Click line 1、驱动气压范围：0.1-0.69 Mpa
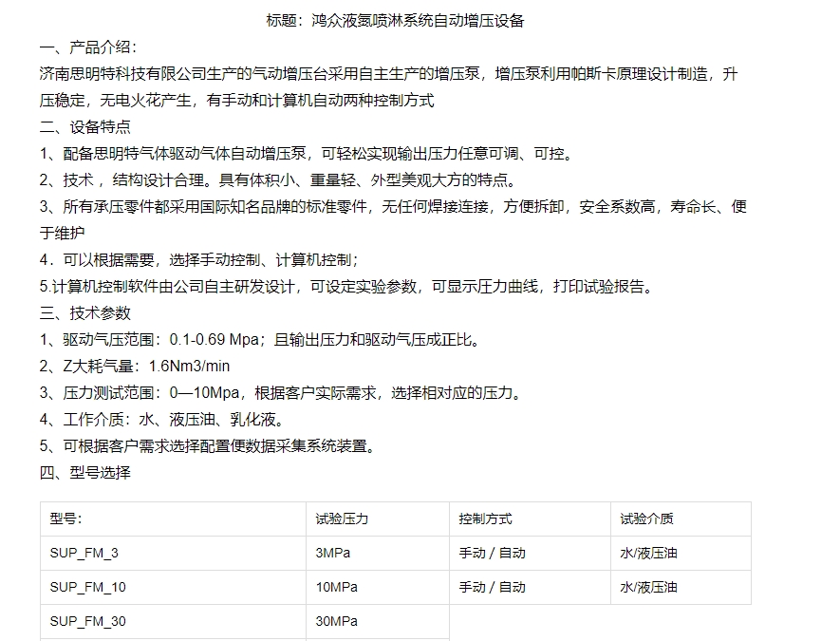The image size is (840, 641). 260,340
